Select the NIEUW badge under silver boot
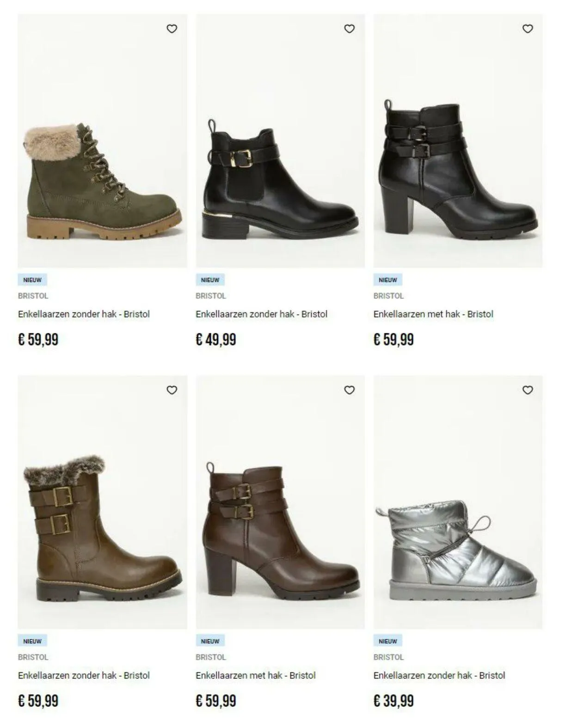The width and height of the screenshot is (578, 728). pyautogui.click(x=388, y=641)
